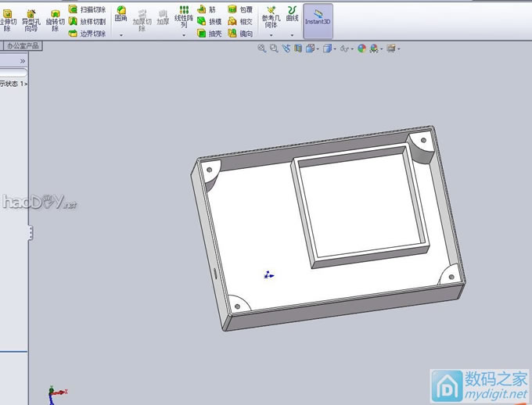
Task: Click the 包覆 (Wrap) tool
Action: [240, 9]
